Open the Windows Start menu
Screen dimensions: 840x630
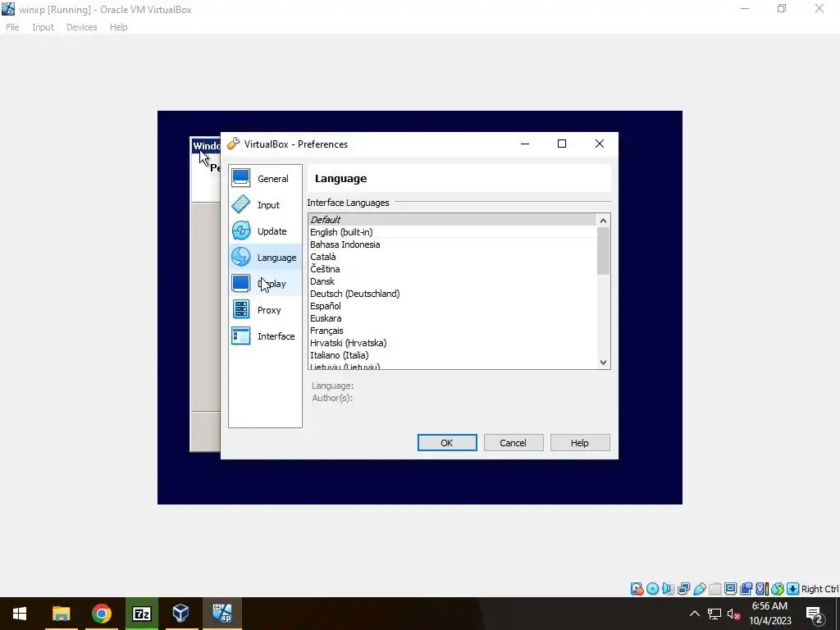coord(20,614)
